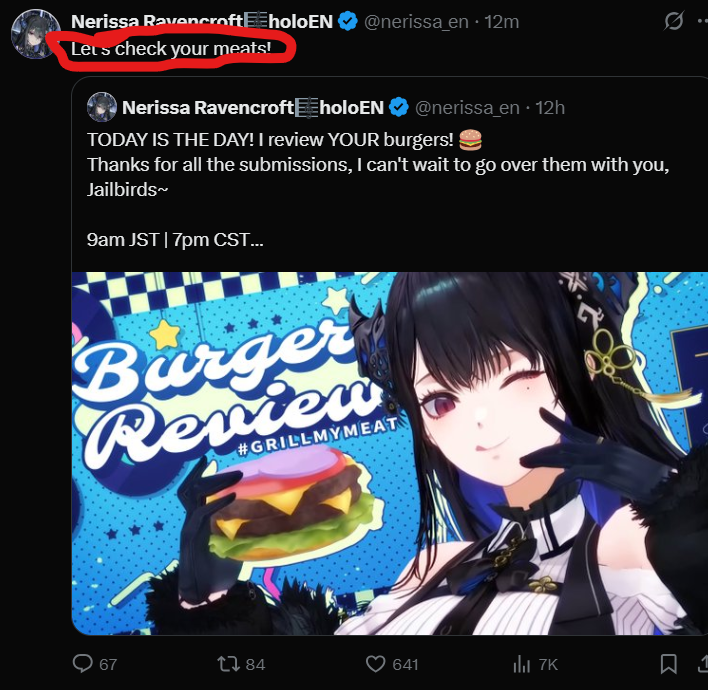Open Nerissa's round profile avatar at top left
This screenshot has width=708, height=690.
click(x=36, y=34)
